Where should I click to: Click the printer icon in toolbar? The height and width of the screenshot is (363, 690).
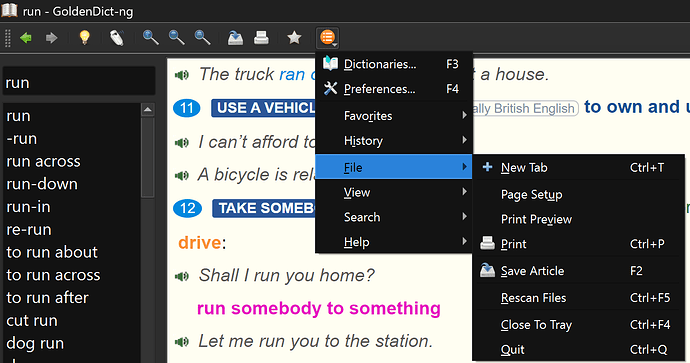pyautogui.click(x=261, y=38)
